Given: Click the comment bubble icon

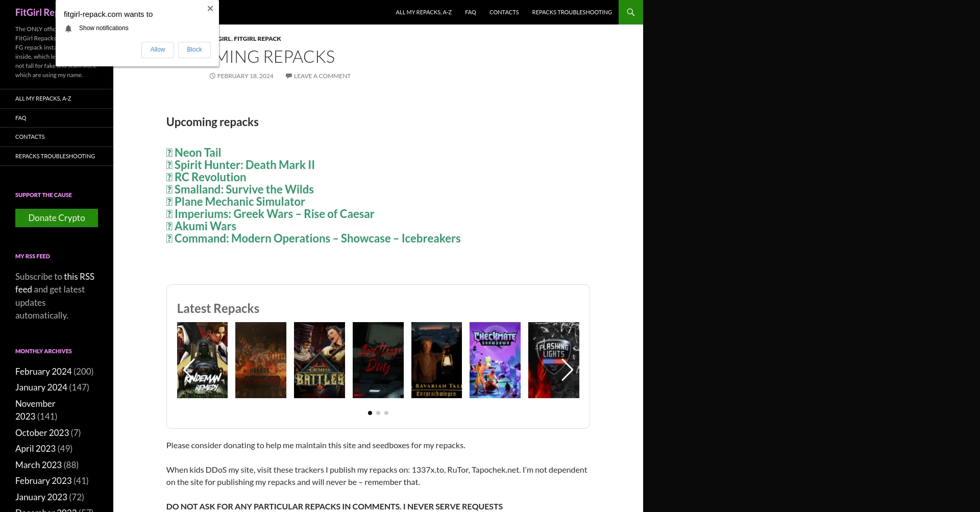Looking at the screenshot, I should 288,76.
